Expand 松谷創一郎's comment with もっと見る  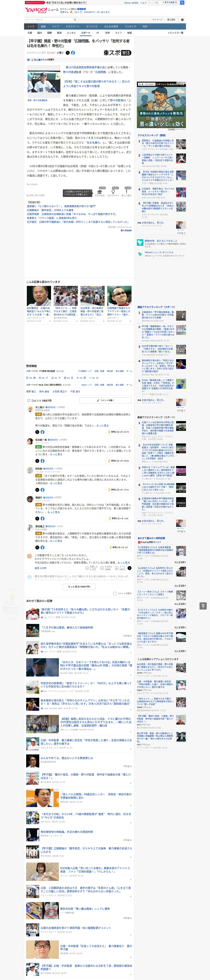coord(56,454)
